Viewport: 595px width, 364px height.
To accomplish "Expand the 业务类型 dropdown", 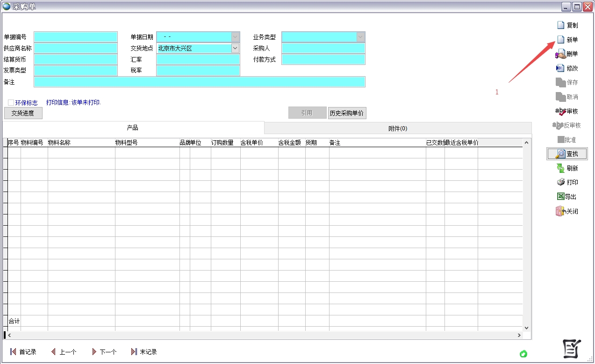I will [360, 37].
